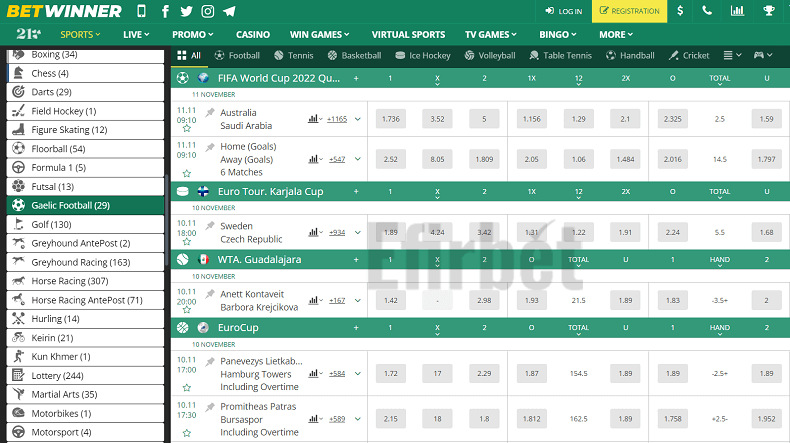Image resolution: width=790 pixels, height=443 pixels.
Task: Pin the Australia vs Saudi Arabia match
Action: [210, 112]
